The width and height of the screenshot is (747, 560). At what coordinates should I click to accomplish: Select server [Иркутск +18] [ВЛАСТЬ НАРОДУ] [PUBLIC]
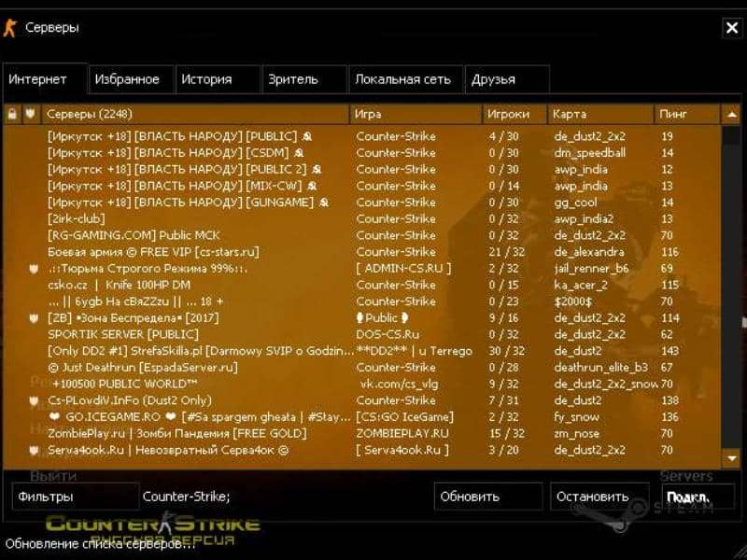click(x=362, y=136)
